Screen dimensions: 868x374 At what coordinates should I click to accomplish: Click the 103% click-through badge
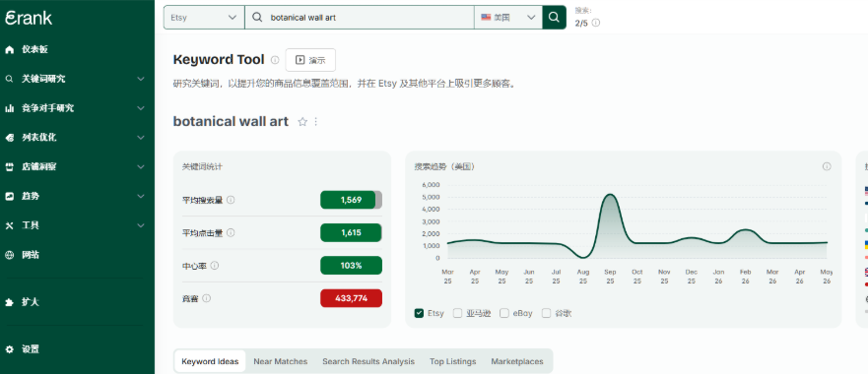coord(351,266)
